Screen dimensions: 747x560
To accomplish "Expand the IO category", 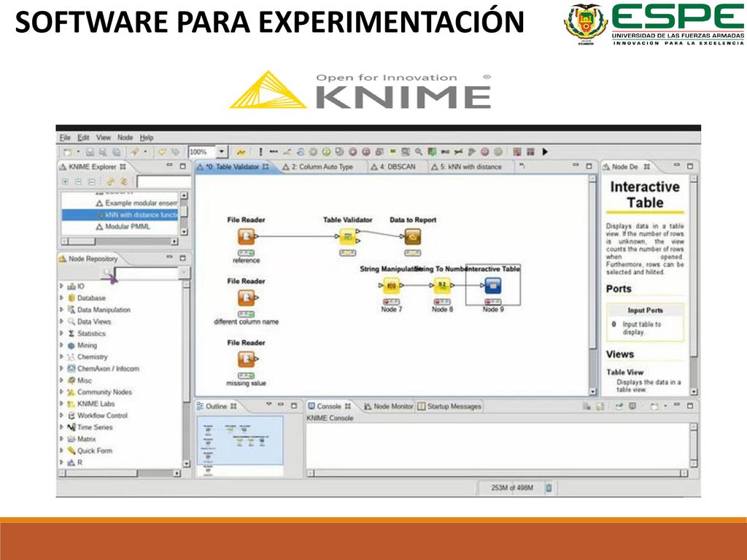I will tap(61, 286).
